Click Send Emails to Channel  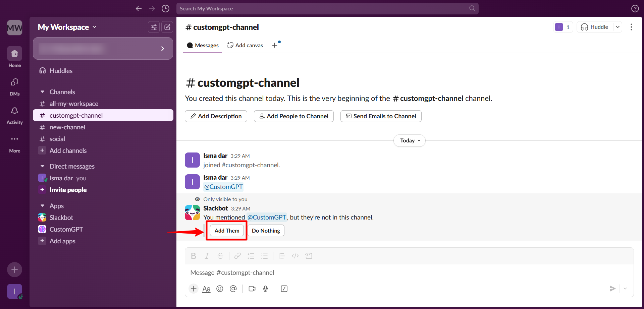381,116
